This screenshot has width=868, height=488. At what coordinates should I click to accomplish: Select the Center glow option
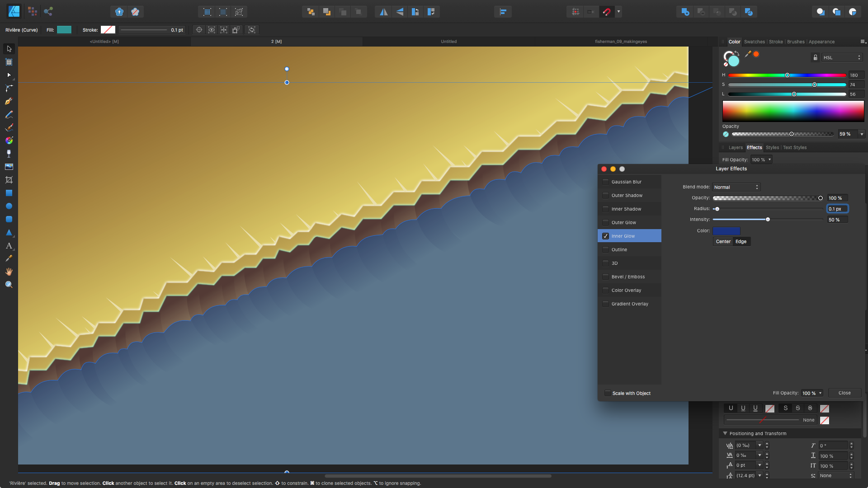pyautogui.click(x=723, y=242)
